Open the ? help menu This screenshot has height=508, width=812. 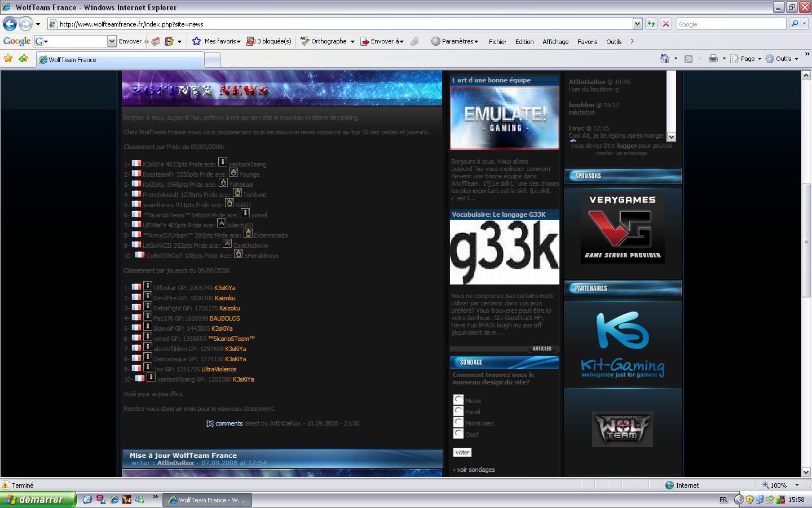(632, 42)
